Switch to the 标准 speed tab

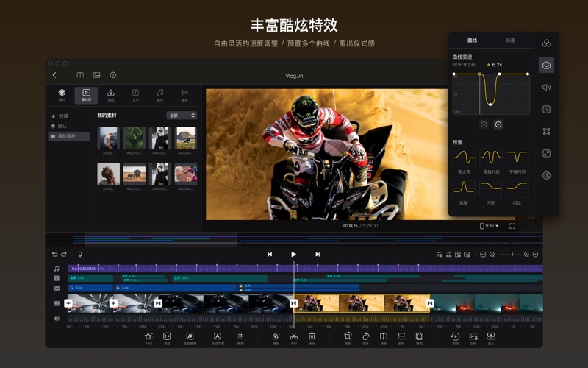click(510, 40)
